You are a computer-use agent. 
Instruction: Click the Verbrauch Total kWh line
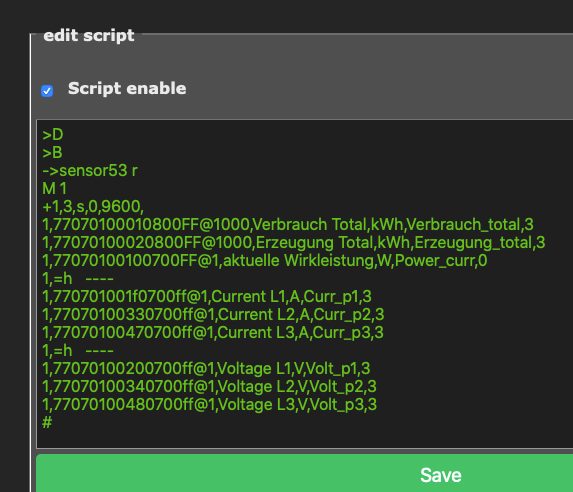(288, 224)
